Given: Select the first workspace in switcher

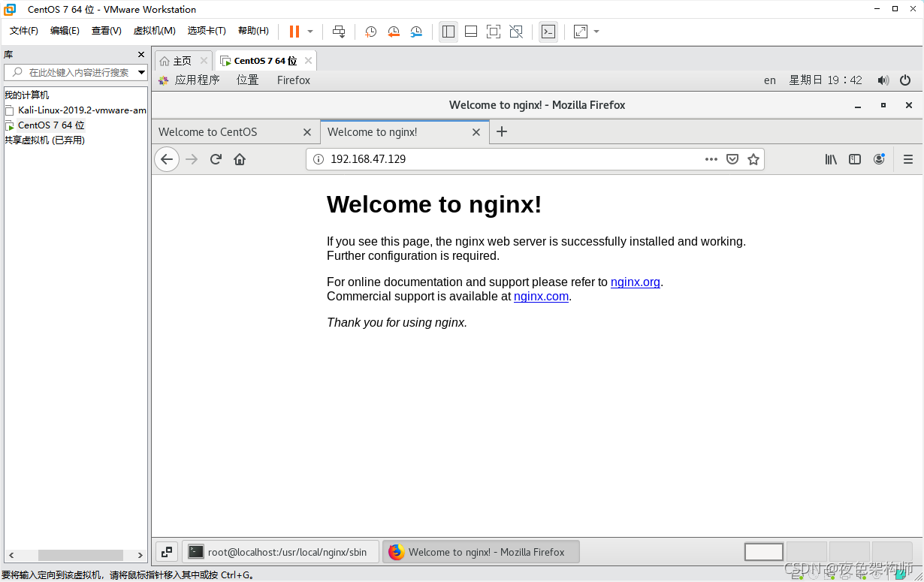Looking at the screenshot, I should [x=764, y=552].
